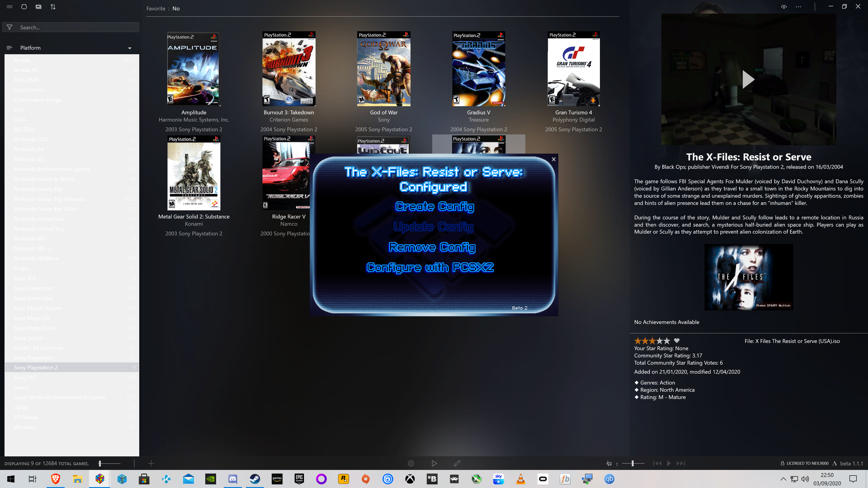
Task: Select Amplitude game cover
Action: (x=194, y=69)
